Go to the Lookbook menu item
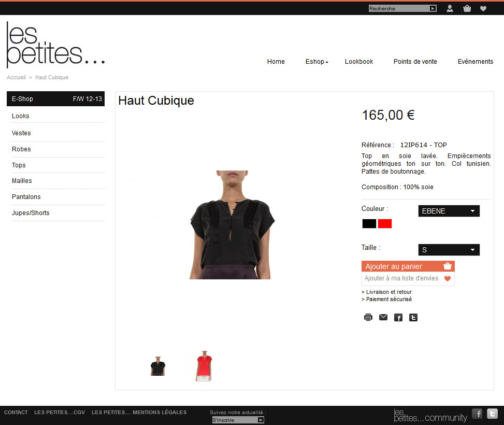This screenshot has width=504, height=425. 359,62
